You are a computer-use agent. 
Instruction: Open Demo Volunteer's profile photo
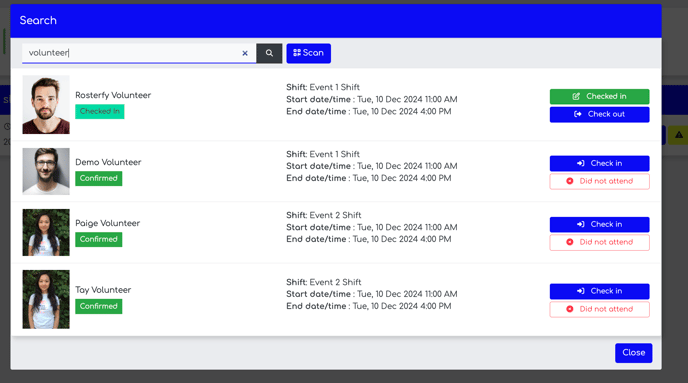coord(46,171)
